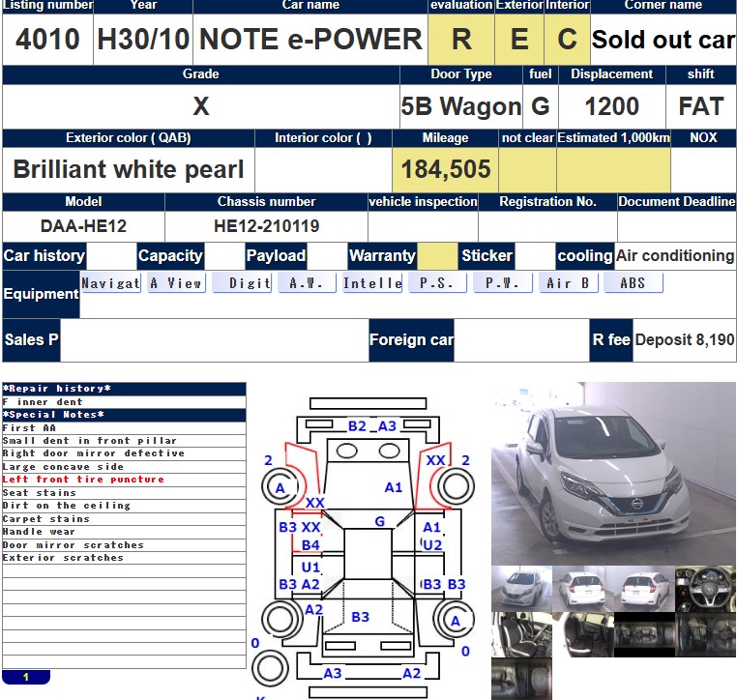Click the Carpet stains note
This screenshot has width=737, height=700.
[x=46, y=519]
